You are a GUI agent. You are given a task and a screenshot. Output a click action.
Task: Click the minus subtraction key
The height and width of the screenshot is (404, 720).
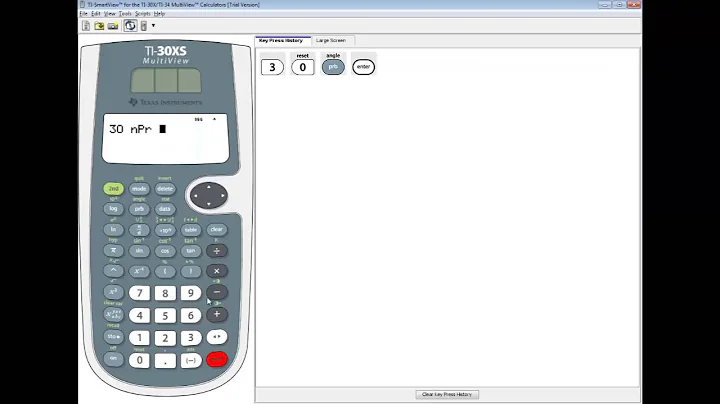coord(217,292)
